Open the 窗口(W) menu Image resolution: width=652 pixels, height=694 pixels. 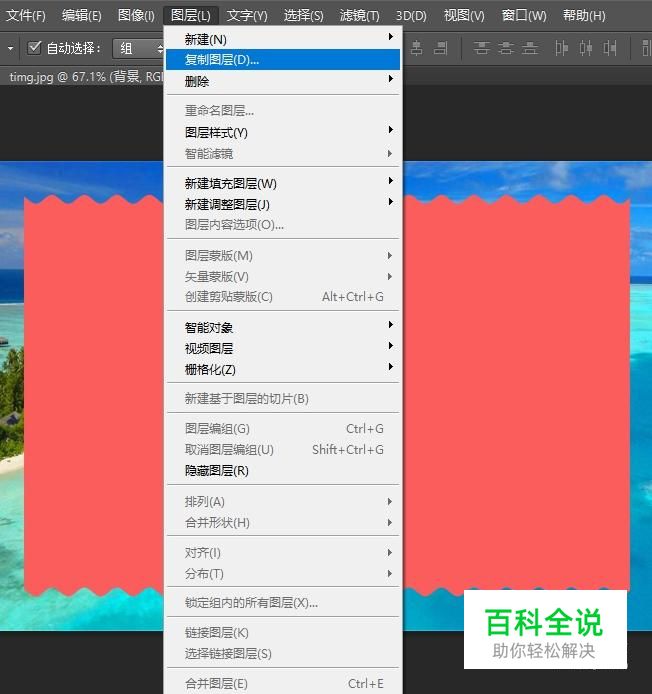(524, 16)
